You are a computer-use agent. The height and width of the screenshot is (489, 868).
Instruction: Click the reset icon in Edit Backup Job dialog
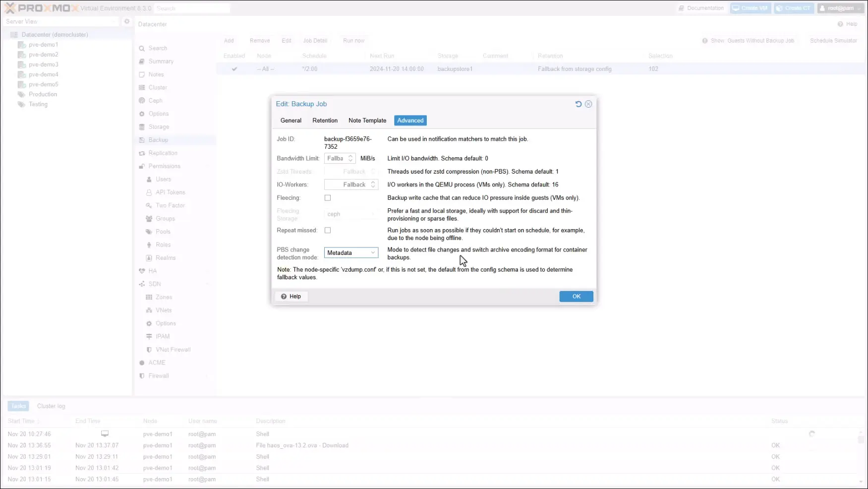578,104
